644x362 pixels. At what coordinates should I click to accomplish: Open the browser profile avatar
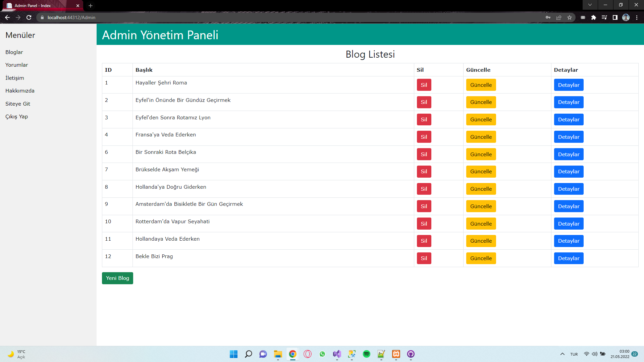coord(626,17)
